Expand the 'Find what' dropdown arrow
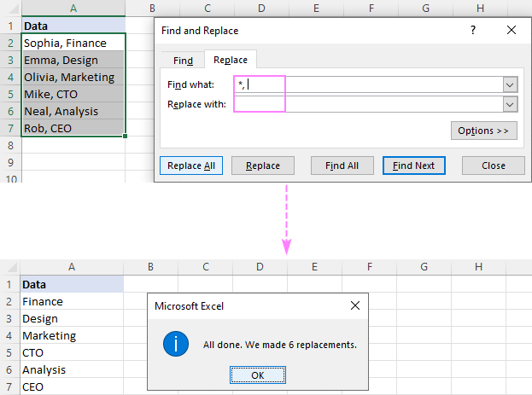Viewport: 532px width, 395px height. tap(510, 84)
